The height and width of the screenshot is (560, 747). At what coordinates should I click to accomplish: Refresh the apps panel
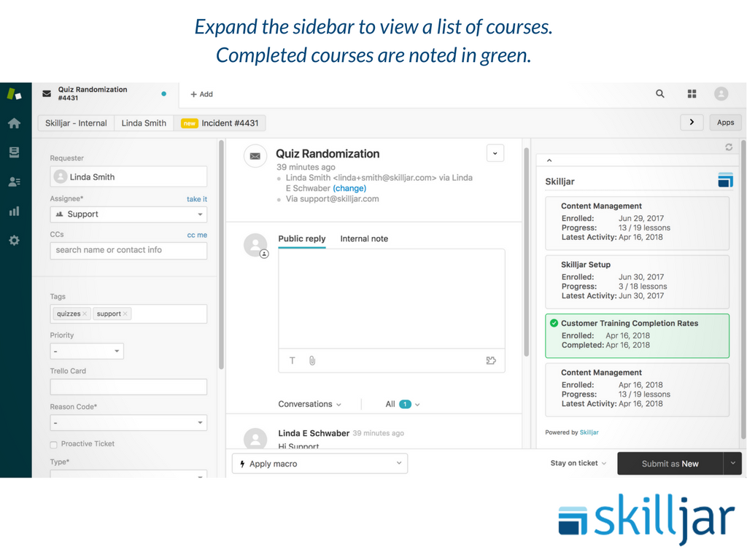coord(728,147)
